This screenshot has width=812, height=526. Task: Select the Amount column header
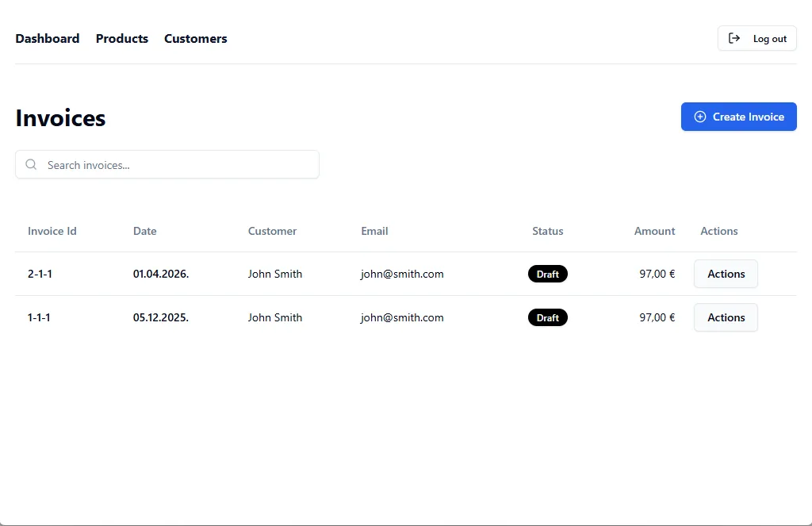[654, 231]
